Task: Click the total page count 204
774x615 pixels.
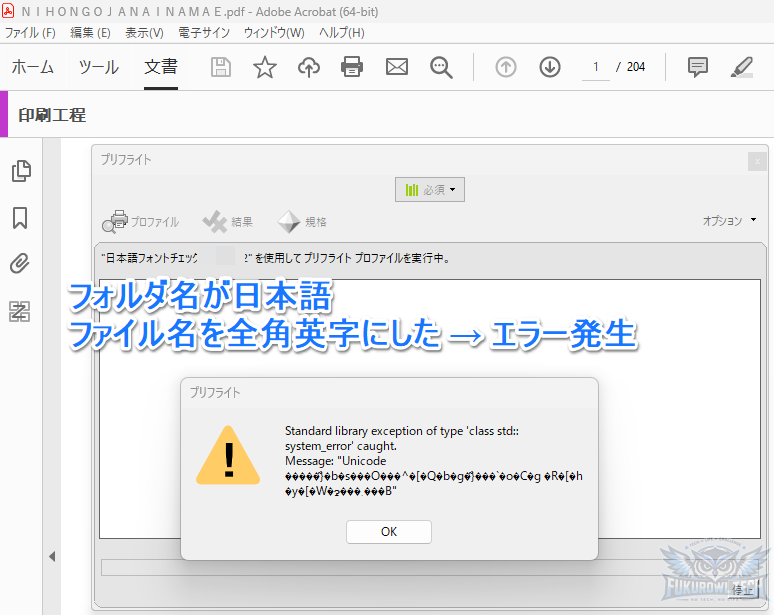Action: point(636,67)
